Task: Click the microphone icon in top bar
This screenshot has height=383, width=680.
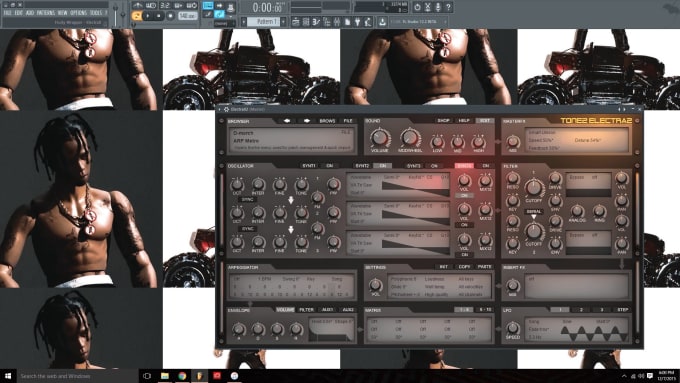Action: coord(438,7)
